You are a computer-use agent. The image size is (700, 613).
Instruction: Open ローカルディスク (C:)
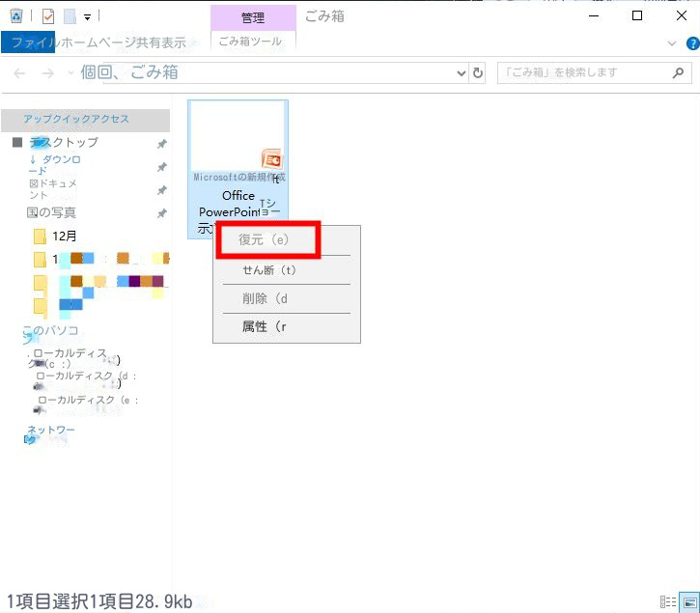(x=73, y=358)
